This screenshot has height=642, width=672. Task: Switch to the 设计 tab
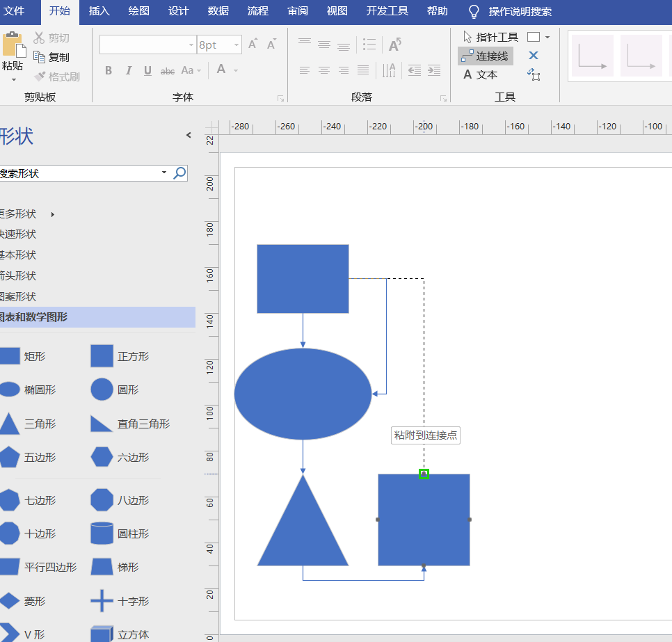pyautogui.click(x=178, y=10)
